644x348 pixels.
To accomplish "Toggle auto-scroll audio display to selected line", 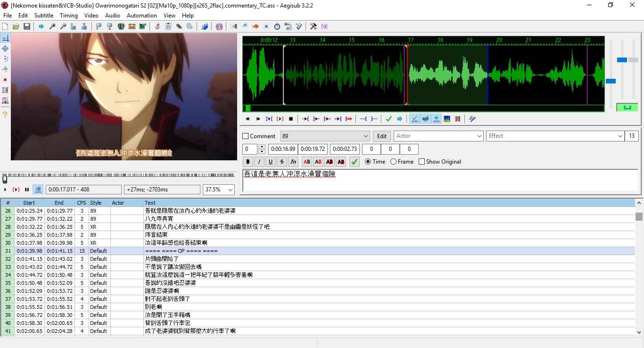I will [x=436, y=119].
